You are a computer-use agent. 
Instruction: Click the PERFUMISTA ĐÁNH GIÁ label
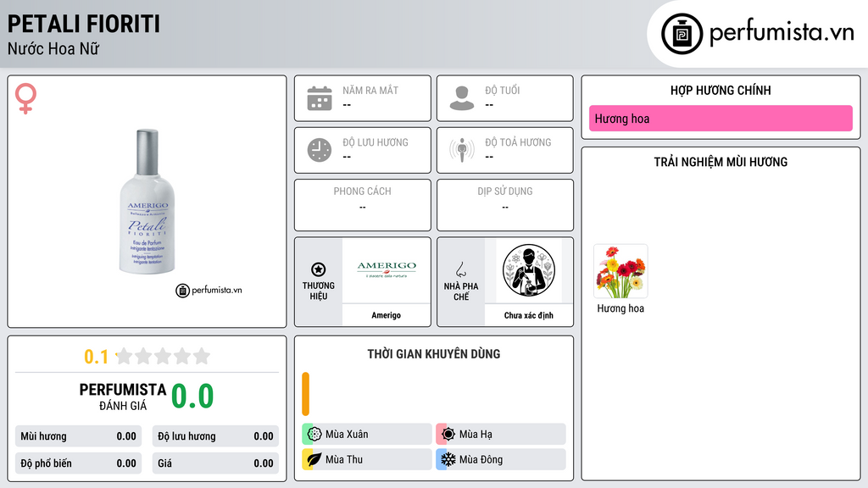[123, 396]
